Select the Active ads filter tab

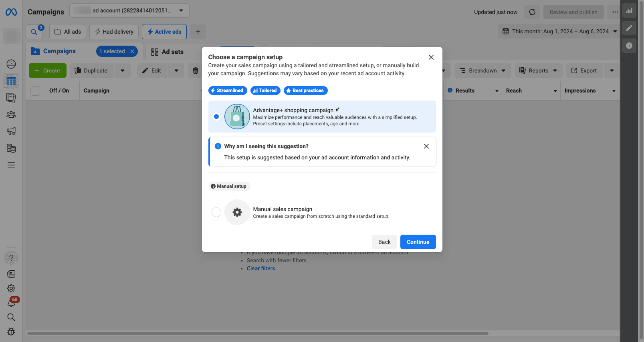click(x=164, y=32)
